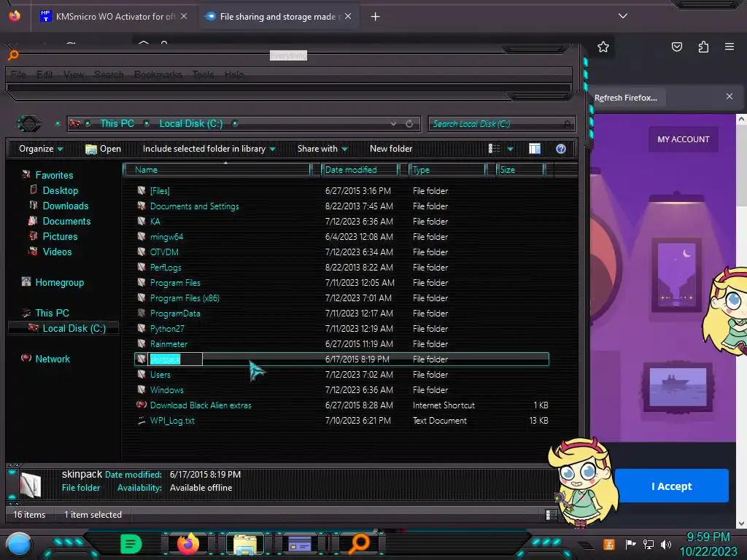
Task: Expand the Share with dropdown
Action: [322, 149]
